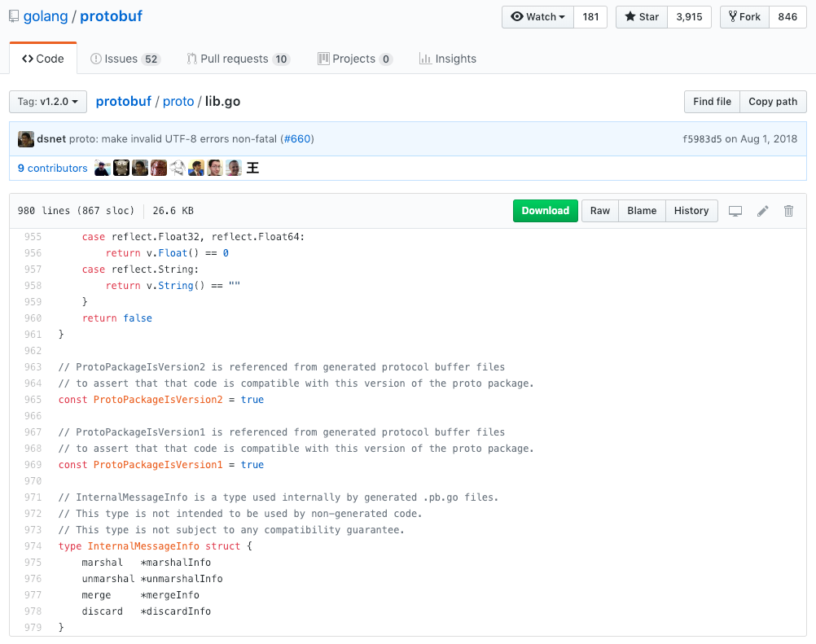Open dsnet author link
Screen dimensions: 816x644
[51, 139]
